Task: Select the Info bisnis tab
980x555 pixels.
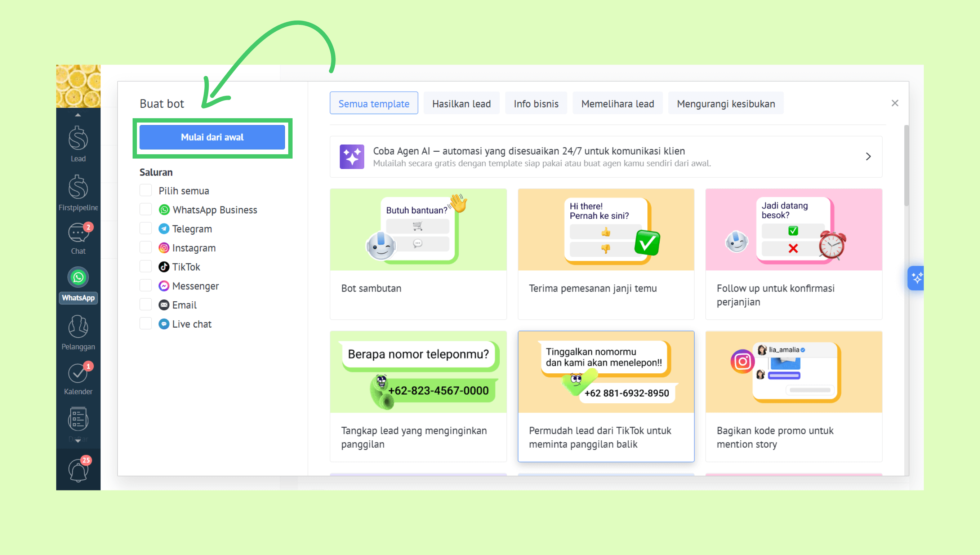Action: [536, 104]
